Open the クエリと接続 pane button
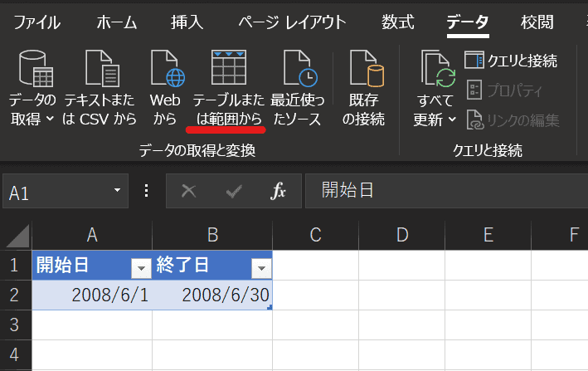This screenshot has width=588, height=371. point(511,61)
